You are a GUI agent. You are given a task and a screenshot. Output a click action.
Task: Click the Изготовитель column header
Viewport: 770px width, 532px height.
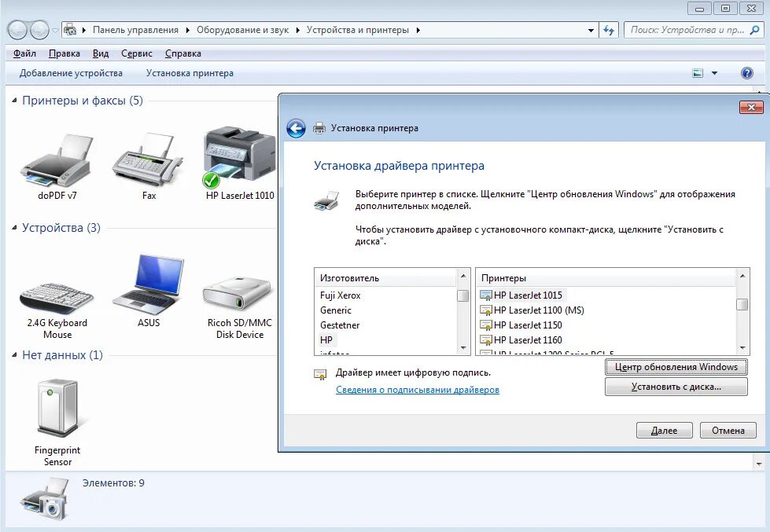(386, 278)
